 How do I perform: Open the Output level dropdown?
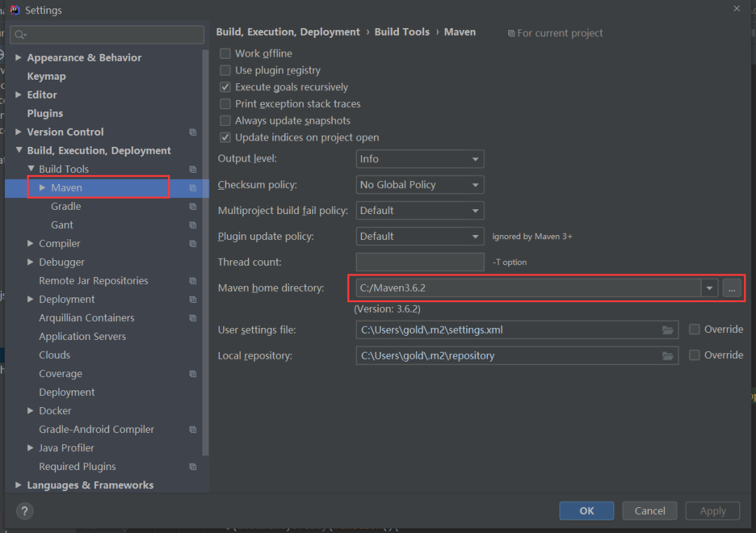pos(420,159)
